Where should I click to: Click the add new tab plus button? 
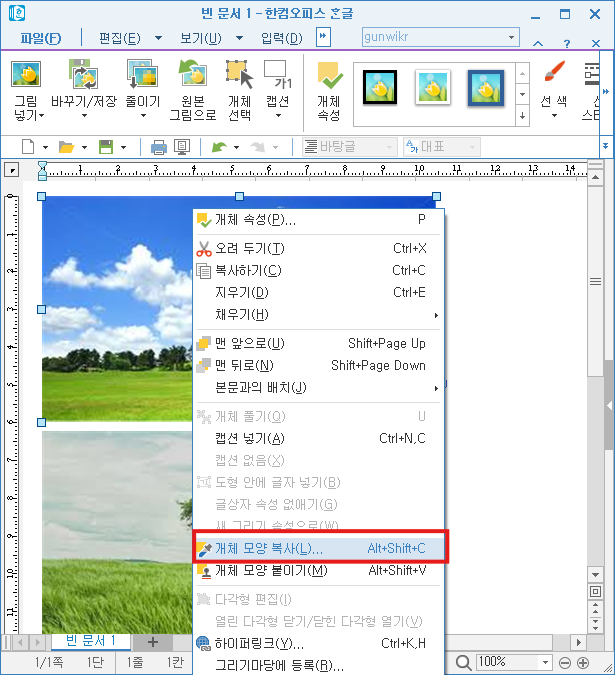152,641
